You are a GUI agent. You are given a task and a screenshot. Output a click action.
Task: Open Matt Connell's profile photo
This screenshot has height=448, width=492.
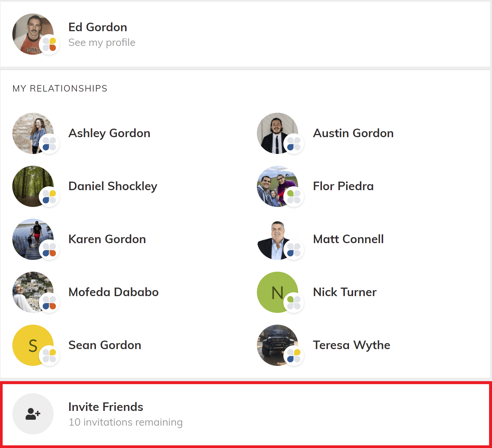(274, 237)
